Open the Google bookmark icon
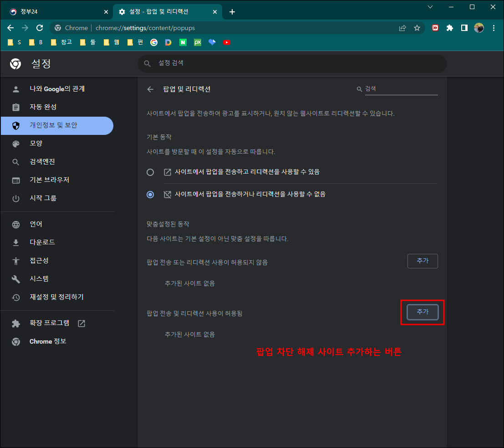This screenshot has height=448, width=504. tap(153, 42)
